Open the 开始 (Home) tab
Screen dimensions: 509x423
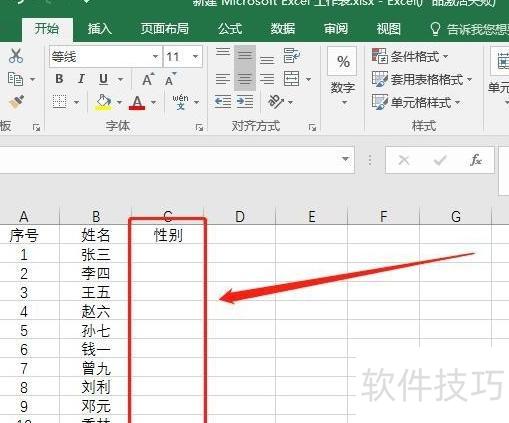coord(47,29)
